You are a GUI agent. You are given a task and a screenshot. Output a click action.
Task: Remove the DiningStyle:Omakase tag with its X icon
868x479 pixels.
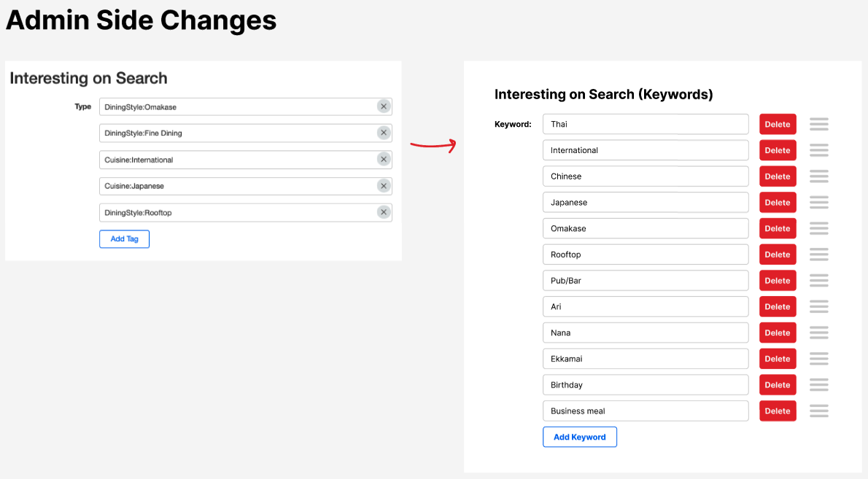tap(383, 106)
